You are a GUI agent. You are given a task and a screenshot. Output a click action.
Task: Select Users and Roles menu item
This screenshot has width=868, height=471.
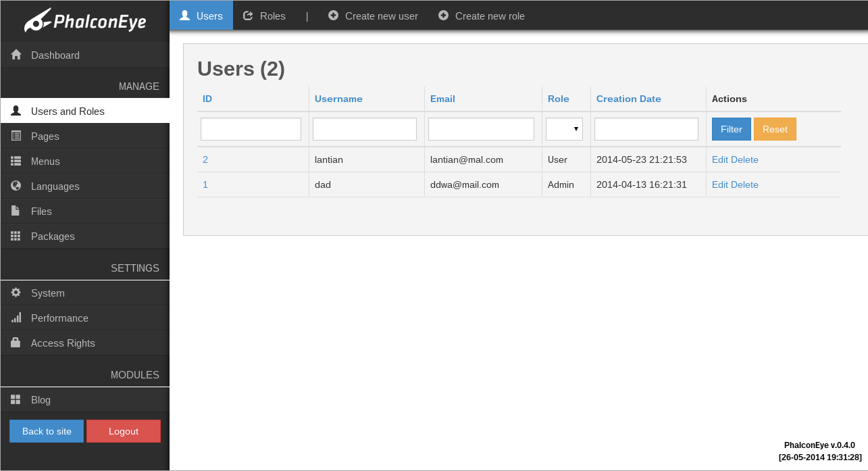[x=85, y=111]
